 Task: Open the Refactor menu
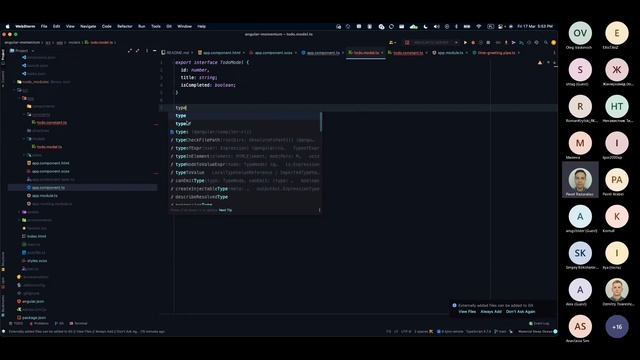tap(124, 26)
